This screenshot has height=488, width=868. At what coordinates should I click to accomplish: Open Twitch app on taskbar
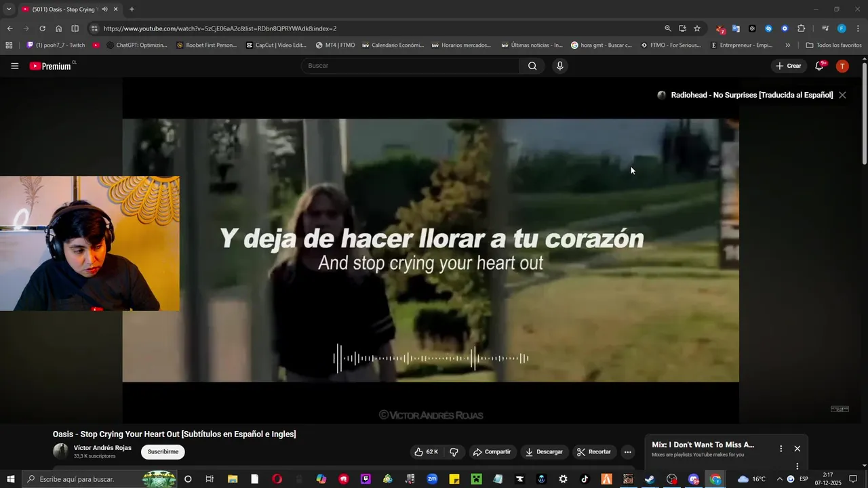click(x=366, y=479)
